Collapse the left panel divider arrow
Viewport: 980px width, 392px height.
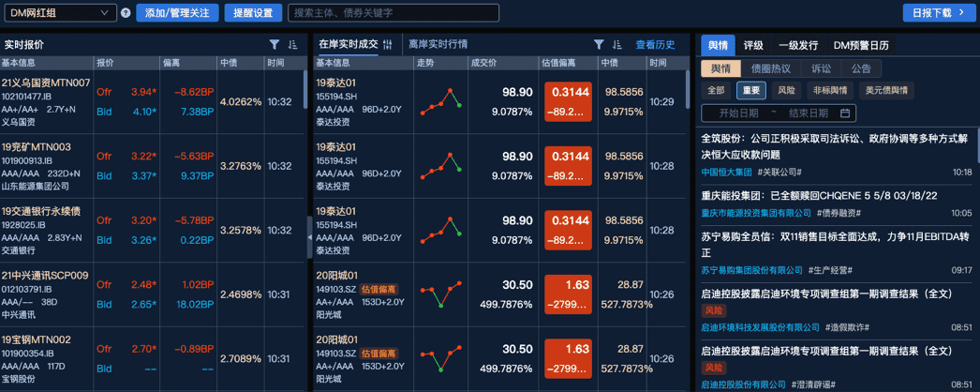[310, 238]
